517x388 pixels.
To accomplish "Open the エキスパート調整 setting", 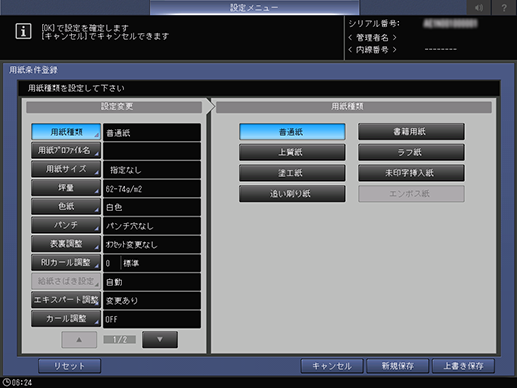I will click(66, 300).
